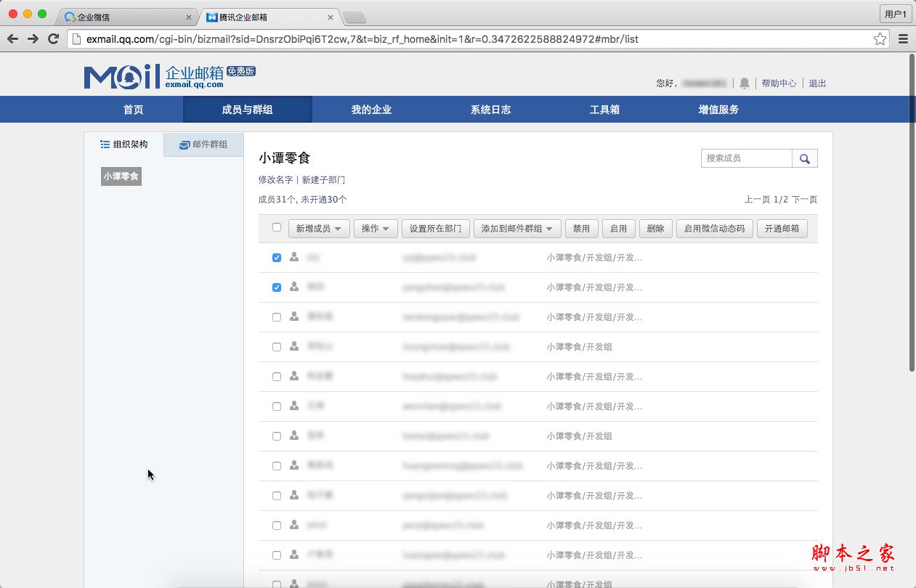Open the 操作 dropdown menu
The width and height of the screenshot is (916, 588).
(x=375, y=227)
